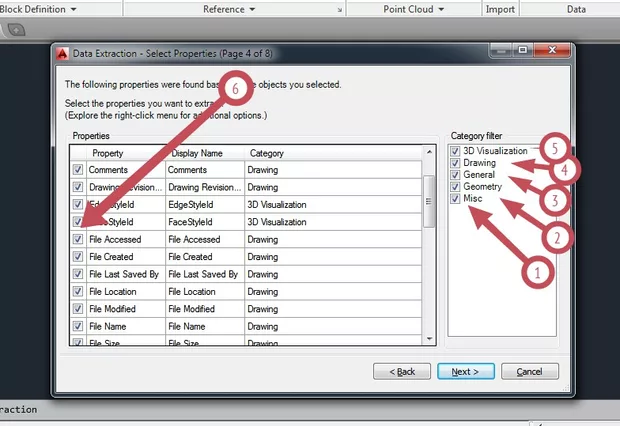Click the properties list scroll up arrow

(x=429, y=152)
